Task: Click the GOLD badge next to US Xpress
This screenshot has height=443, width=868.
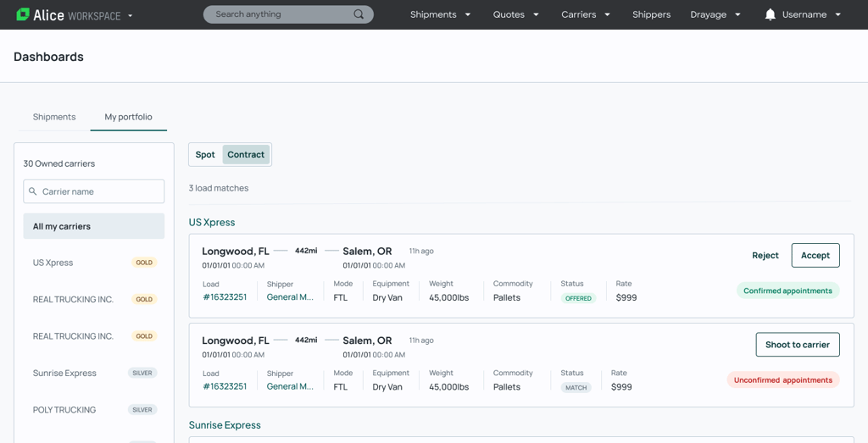Action: pyautogui.click(x=144, y=263)
